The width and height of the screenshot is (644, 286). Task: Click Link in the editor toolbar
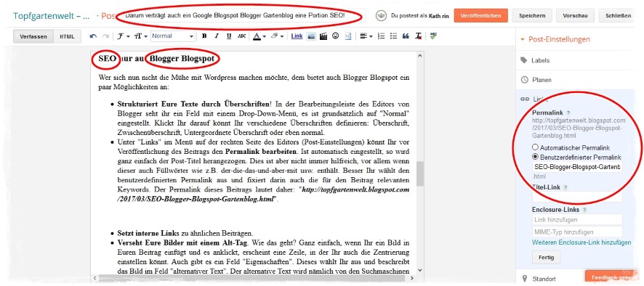point(297,36)
